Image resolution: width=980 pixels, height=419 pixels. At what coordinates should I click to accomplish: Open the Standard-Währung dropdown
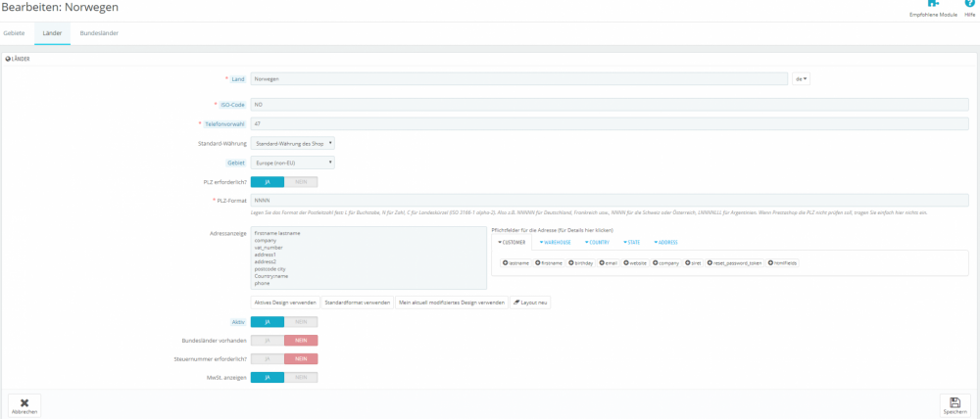pyautogui.click(x=292, y=143)
